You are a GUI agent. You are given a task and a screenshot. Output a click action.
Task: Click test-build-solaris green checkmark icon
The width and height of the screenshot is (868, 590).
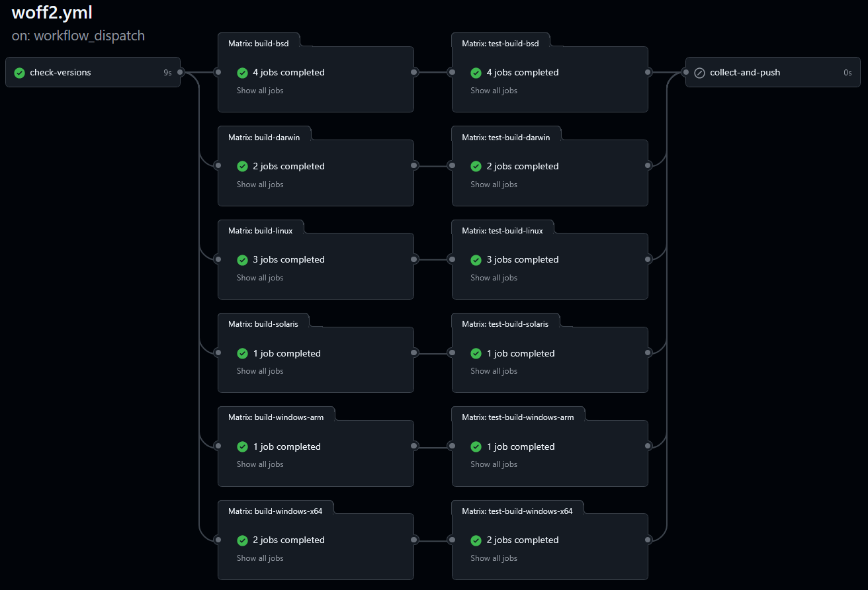(x=476, y=354)
